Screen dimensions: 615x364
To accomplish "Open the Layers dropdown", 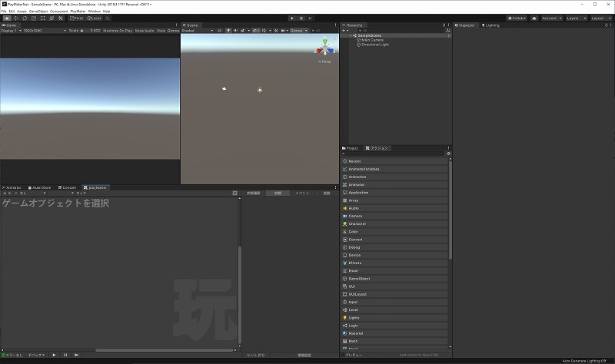I will [576, 18].
